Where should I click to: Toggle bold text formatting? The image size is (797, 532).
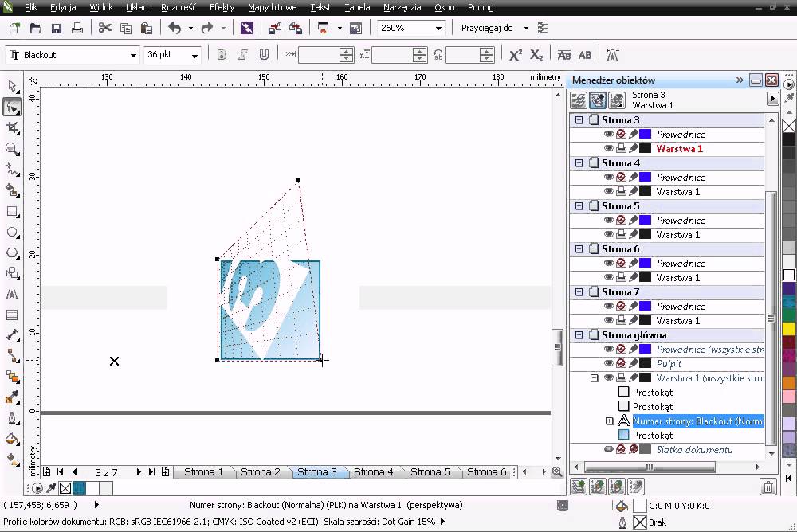tap(222, 55)
